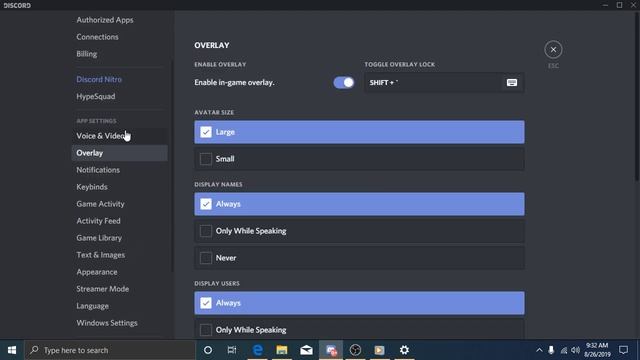Click the settings page vertical scrollbar

click(637, 96)
